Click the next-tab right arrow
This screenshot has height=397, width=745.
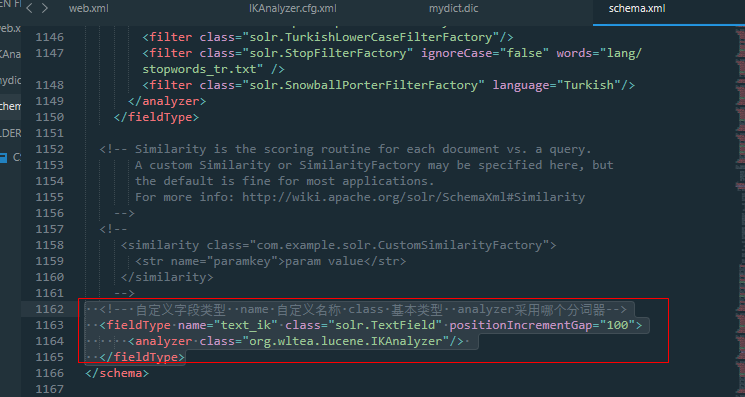click(45, 9)
